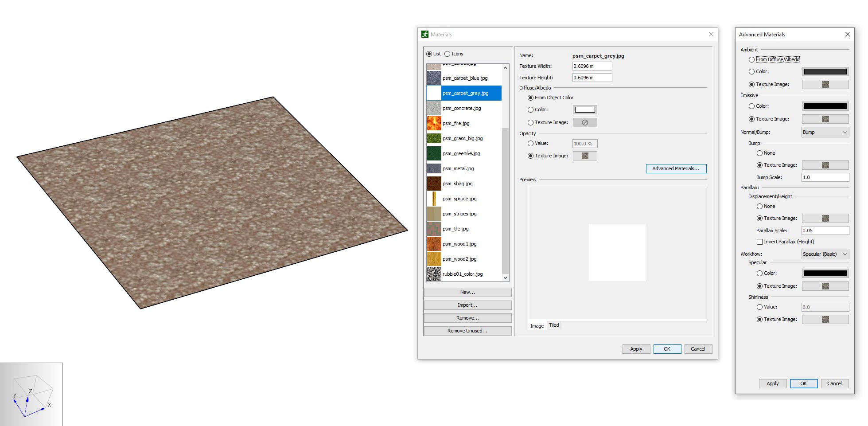Switch material view to Icons

tap(448, 54)
